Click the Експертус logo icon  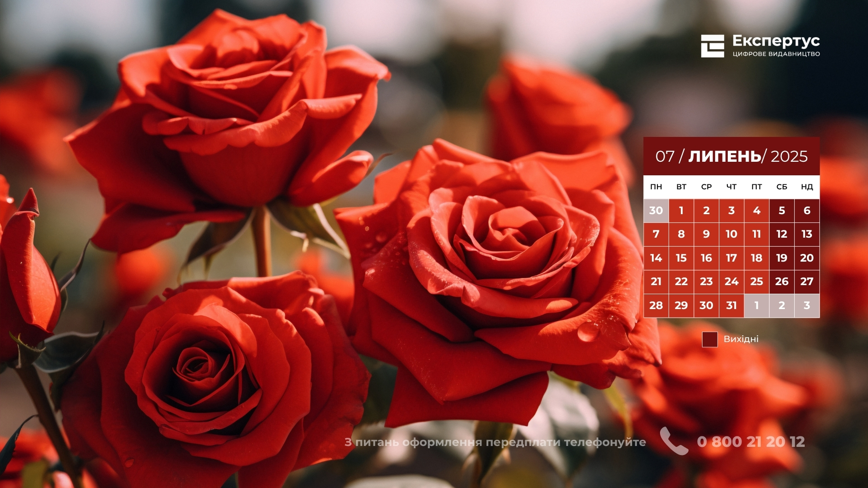pyautogui.click(x=712, y=46)
